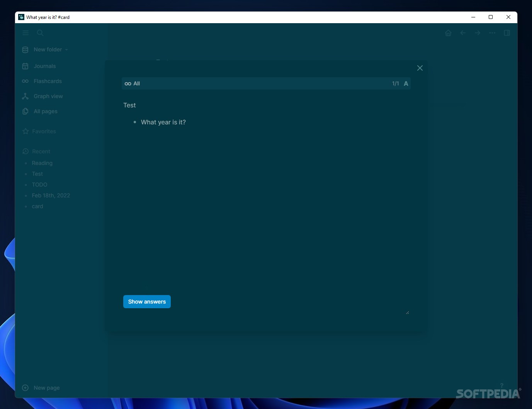
Task: Click the bullet of What year is it?
Action: pyautogui.click(x=135, y=122)
